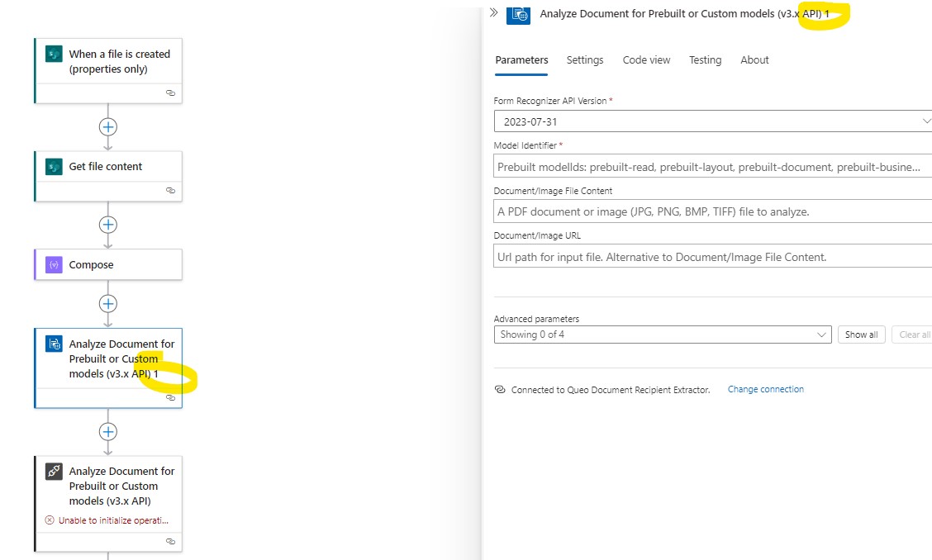The height and width of the screenshot is (560, 932).
Task: Insert a step below the file creation trigger
Action: click(107, 126)
